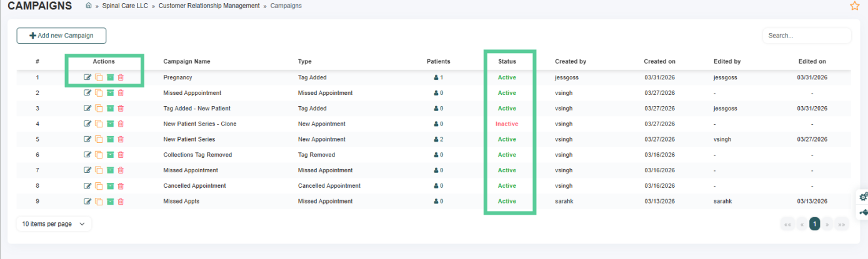Select page 1 in the pagination

[x=814, y=224]
